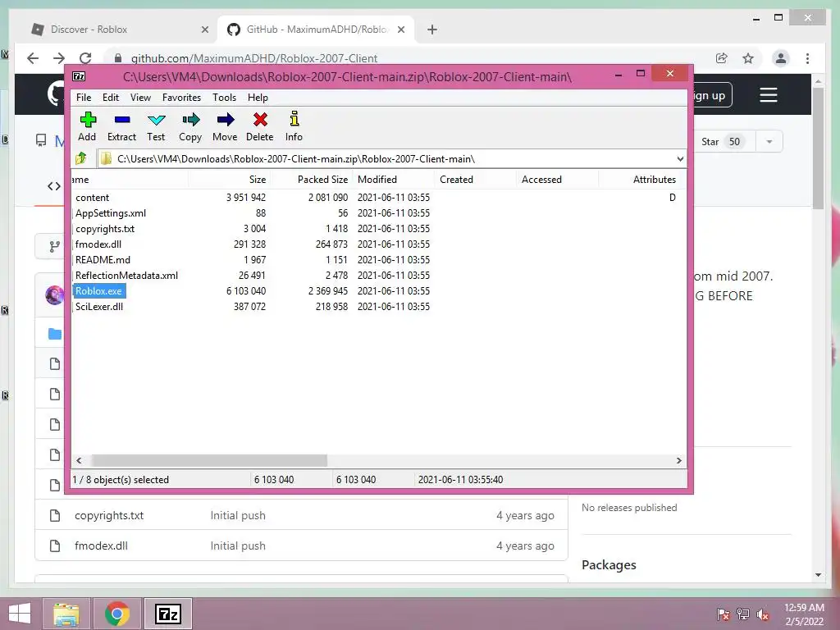840x630 pixels.
Task: Select the content folder row
Action: (x=92, y=198)
